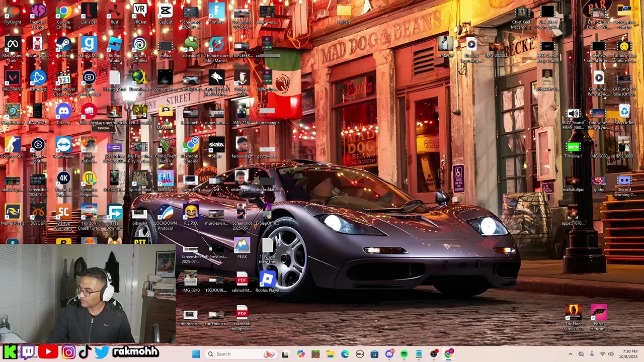
Task: Open Spotify from the taskbar
Action: coord(404,354)
